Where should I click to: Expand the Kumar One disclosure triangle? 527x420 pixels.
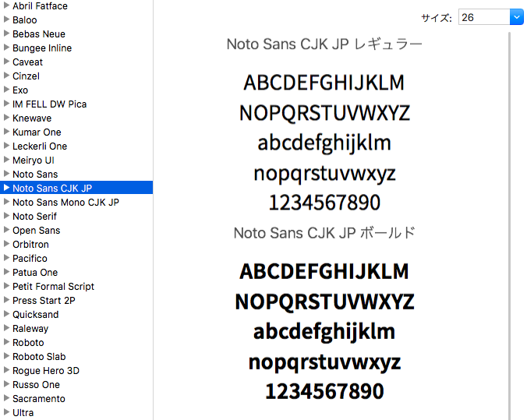6,132
